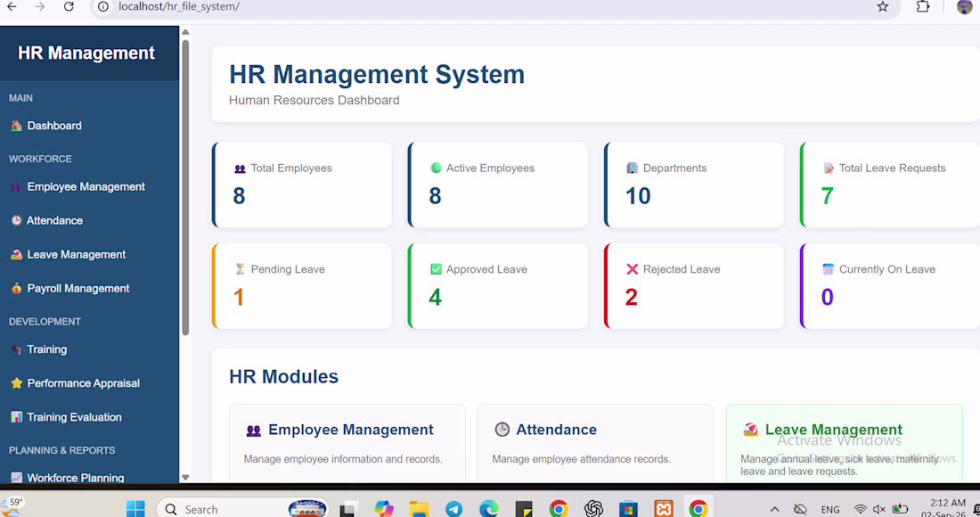The width and height of the screenshot is (980, 517).
Task: Click the Pending Leave count card
Action: click(302, 286)
